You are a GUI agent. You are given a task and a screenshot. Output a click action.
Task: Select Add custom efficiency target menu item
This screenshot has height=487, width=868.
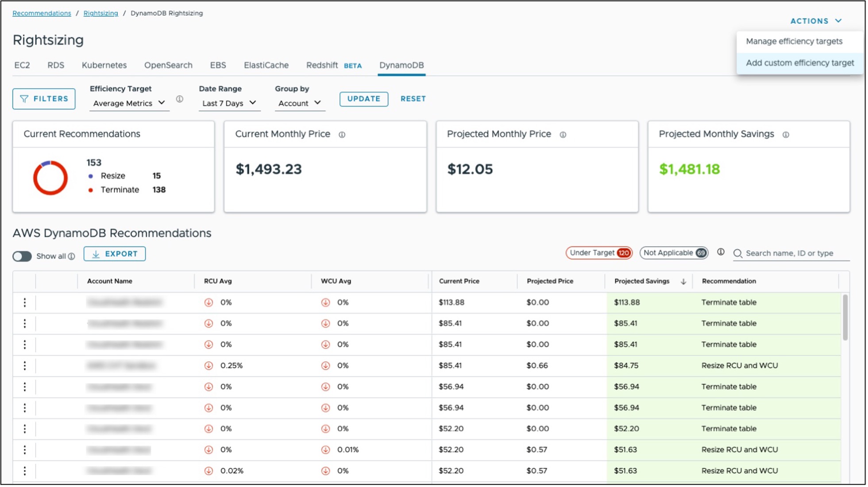(799, 63)
